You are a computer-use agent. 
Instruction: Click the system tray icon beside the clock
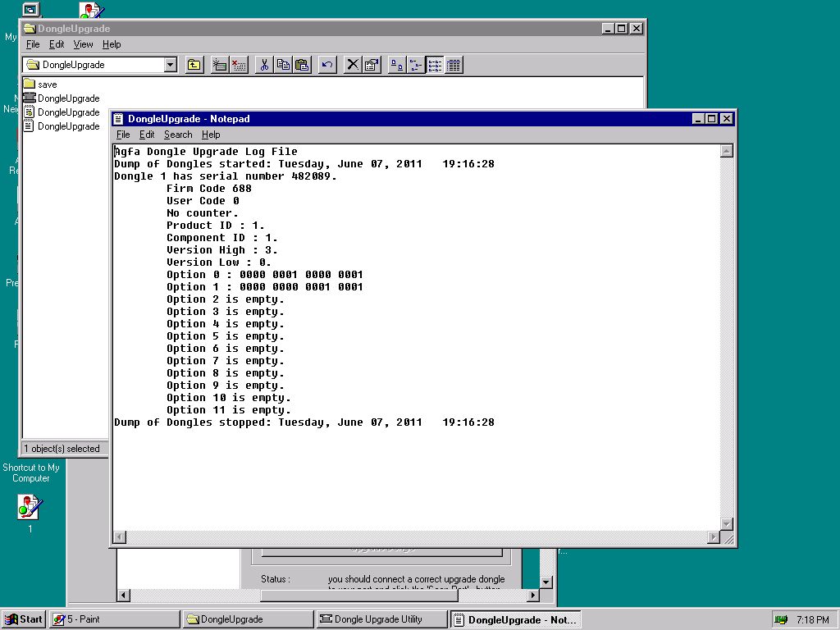781,619
